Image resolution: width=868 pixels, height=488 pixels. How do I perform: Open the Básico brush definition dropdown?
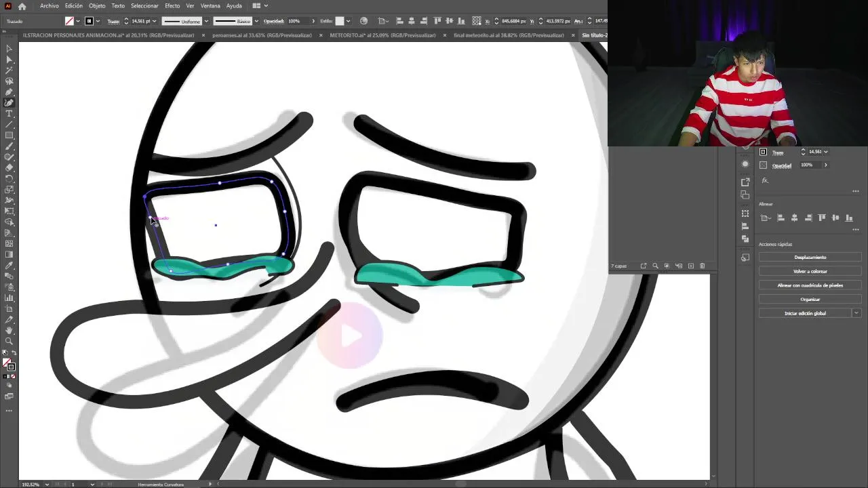256,21
